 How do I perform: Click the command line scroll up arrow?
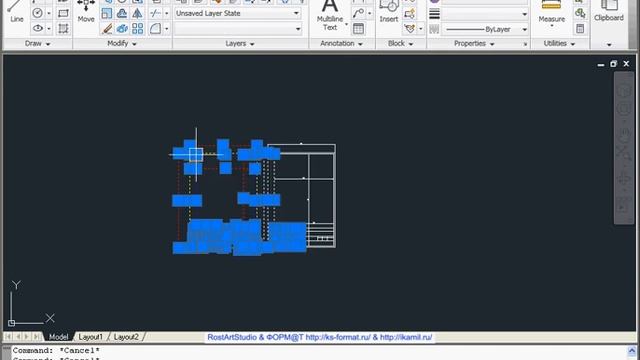coord(632,351)
